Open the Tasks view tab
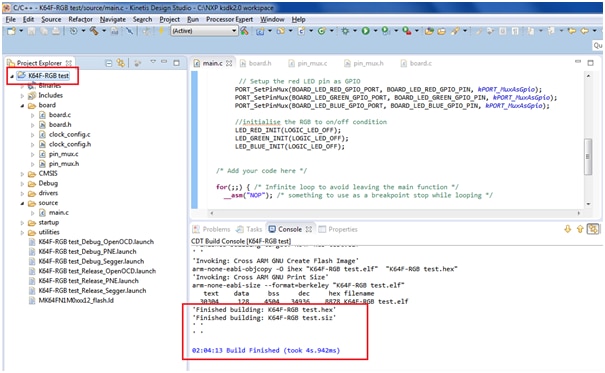Screen dimensions: 605x373 (249, 229)
